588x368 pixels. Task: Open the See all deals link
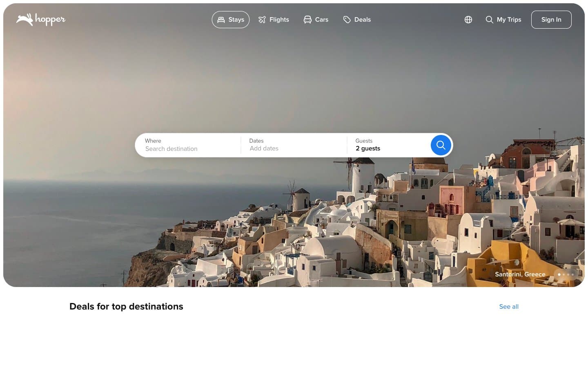point(509,307)
